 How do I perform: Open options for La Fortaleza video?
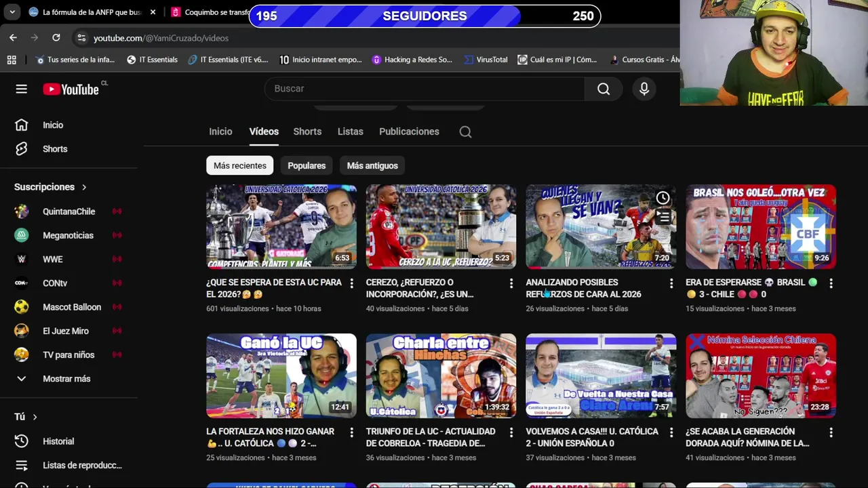tap(351, 432)
